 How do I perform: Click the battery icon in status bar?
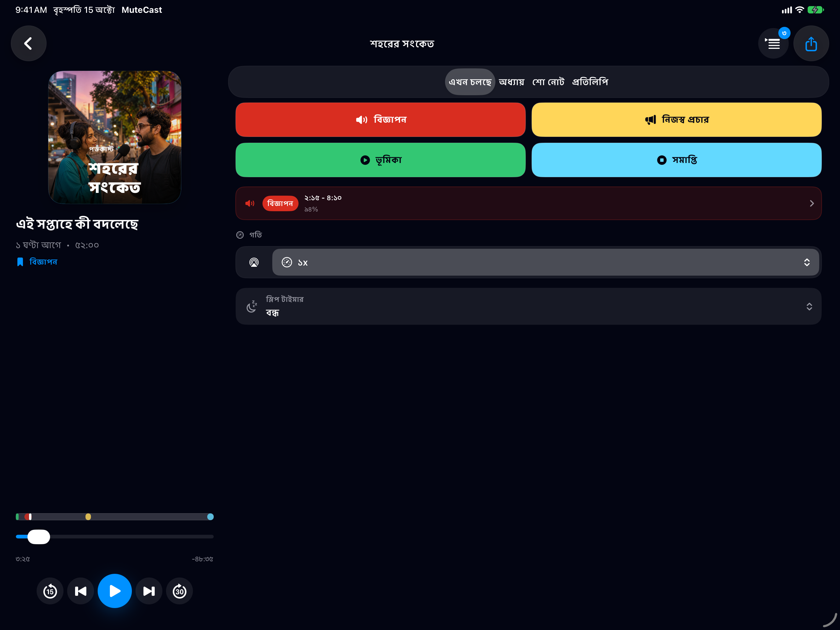tap(815, 10)
